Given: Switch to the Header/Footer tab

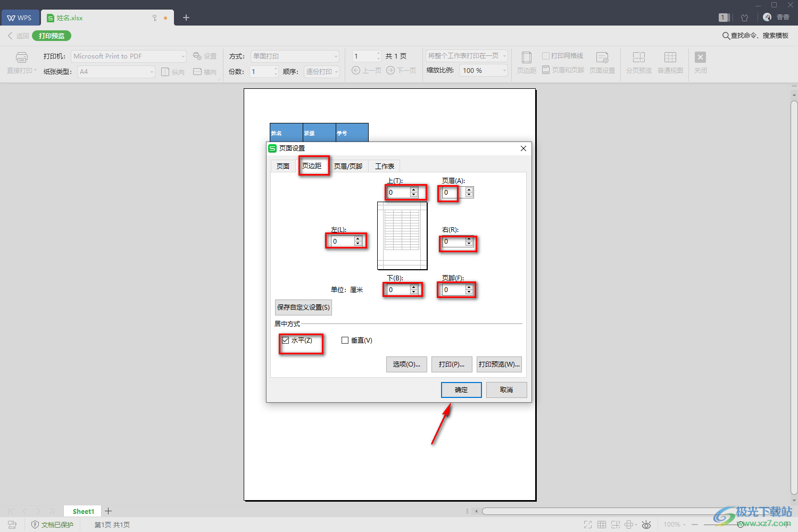Looking at the screenshot, I should pyautogui.click(x=348, y=166).
